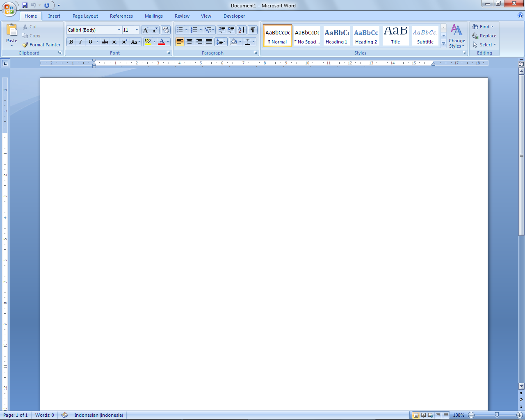
Task: Toggle Bold formatting
Action: pyautogui.click(x=71, y=42)
